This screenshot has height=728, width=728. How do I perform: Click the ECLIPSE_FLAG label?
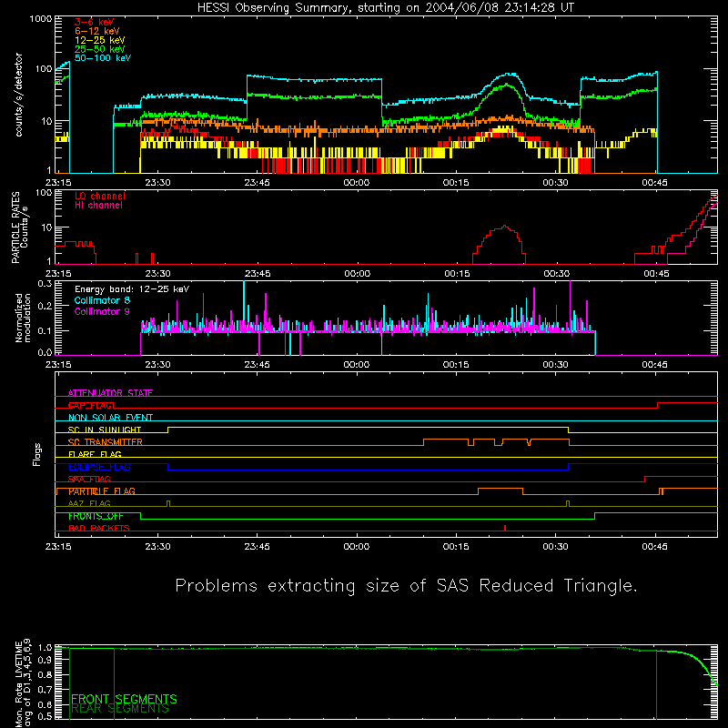99,467
